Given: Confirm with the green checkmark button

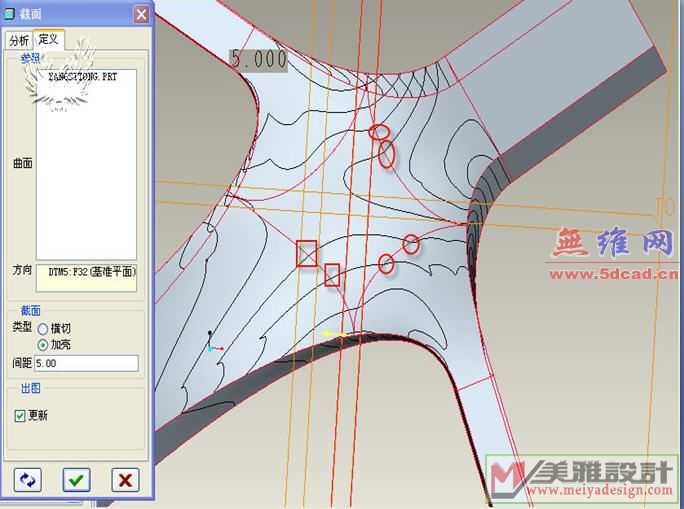Looking at the screenshot, I should click(x=76, y=480).
